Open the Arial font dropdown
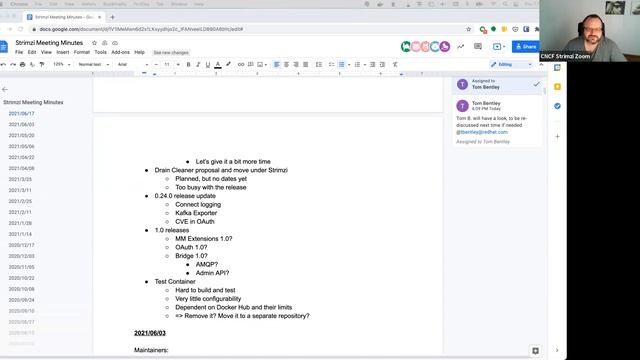Screen dimensions: 640x360 tap(133, 64)
